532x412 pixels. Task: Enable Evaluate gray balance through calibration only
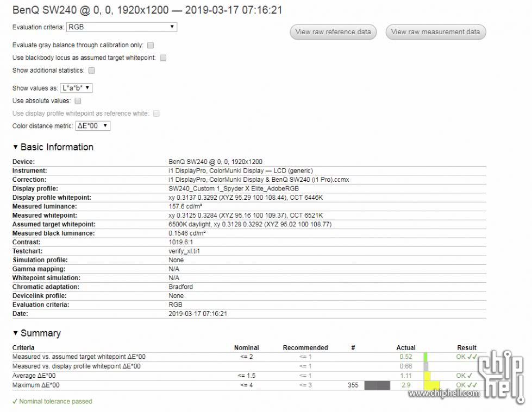tap(151, 45)
